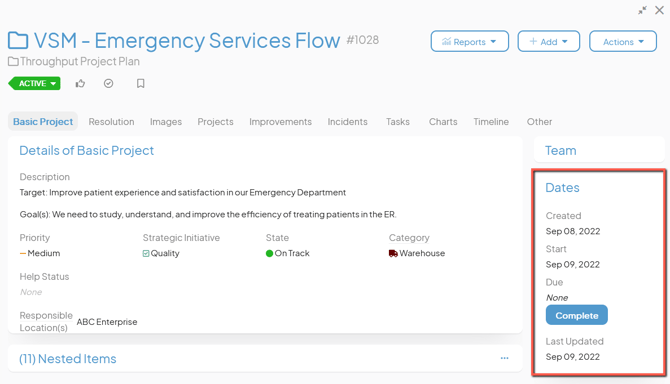The image size is (670, 384).
Task: Click the Created date Sep 08, 2022
Action: click(573, 231)
